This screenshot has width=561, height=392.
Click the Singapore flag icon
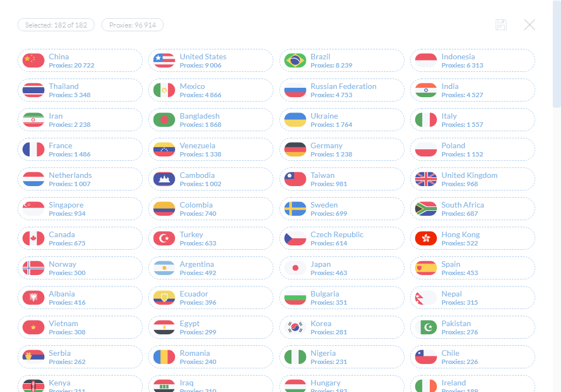coord(33,209)
